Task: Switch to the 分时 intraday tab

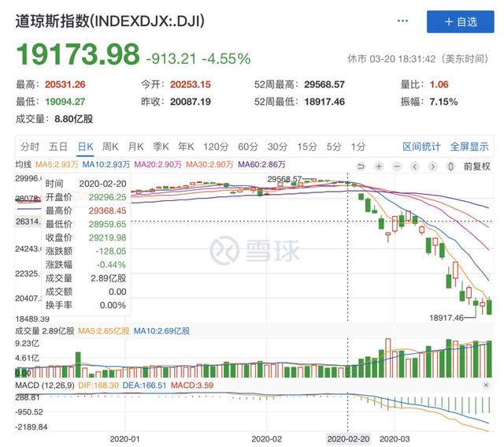Action: pos(29,147)
